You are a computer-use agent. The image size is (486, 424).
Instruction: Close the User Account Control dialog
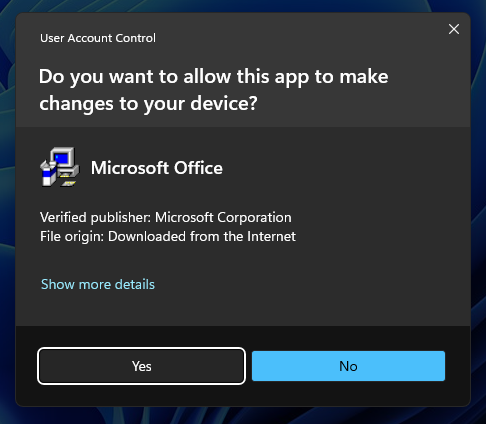click(454, 29)
